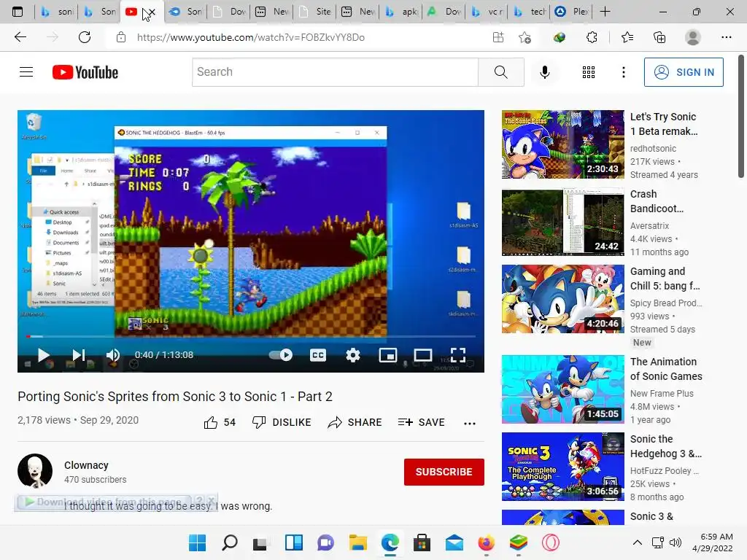Viewport: 747px width, 560px height.
Task: Open the YouTube guide hamburger menu
Action: pos(26,72)
